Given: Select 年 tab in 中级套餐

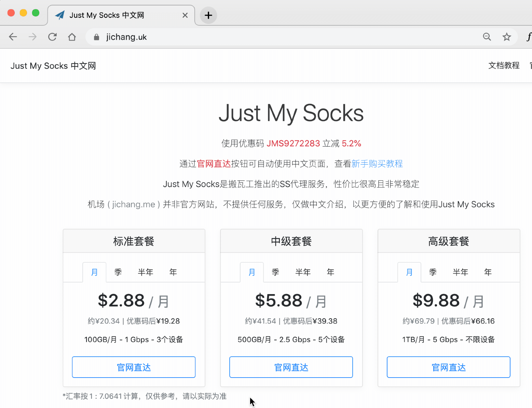Looking at the screenshot, I should pyautogui.click(x=330, y=272).
